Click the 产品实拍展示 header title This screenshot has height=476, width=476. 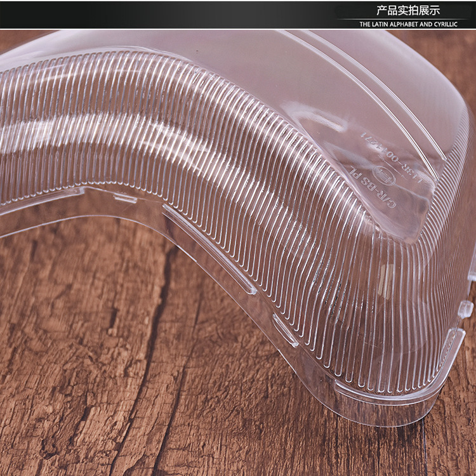408,10
